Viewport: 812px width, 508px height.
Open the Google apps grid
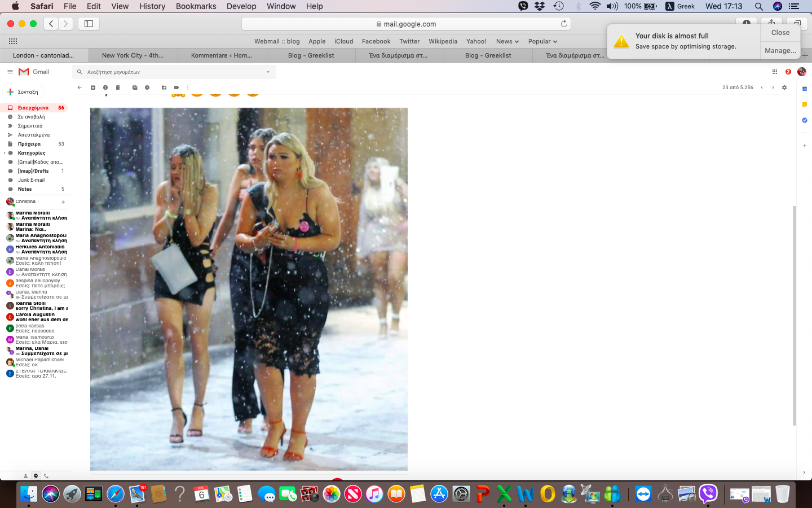click(774, 72)
